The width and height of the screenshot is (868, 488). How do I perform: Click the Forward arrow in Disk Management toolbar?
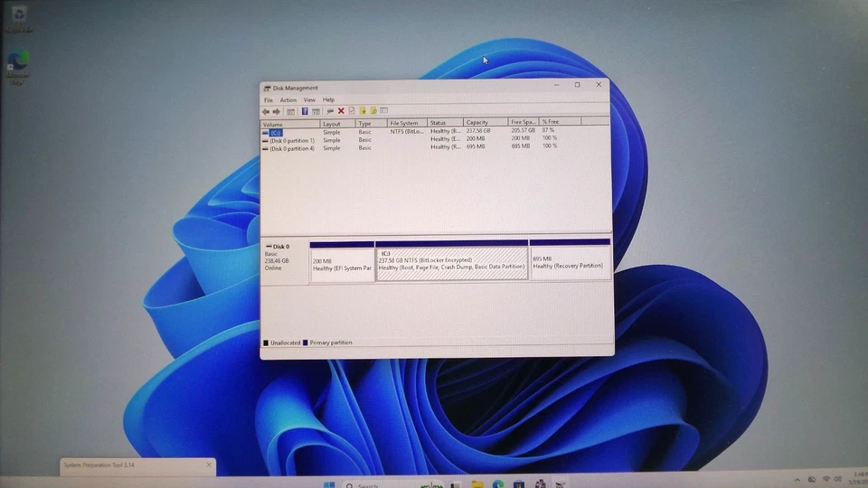[x=277, y=112]
